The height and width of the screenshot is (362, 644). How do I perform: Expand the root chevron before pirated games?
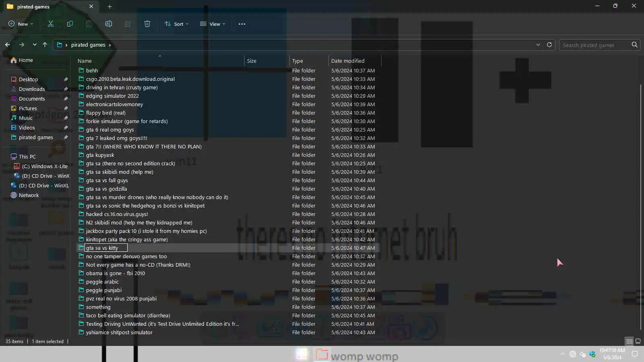[x=66, y=45]
